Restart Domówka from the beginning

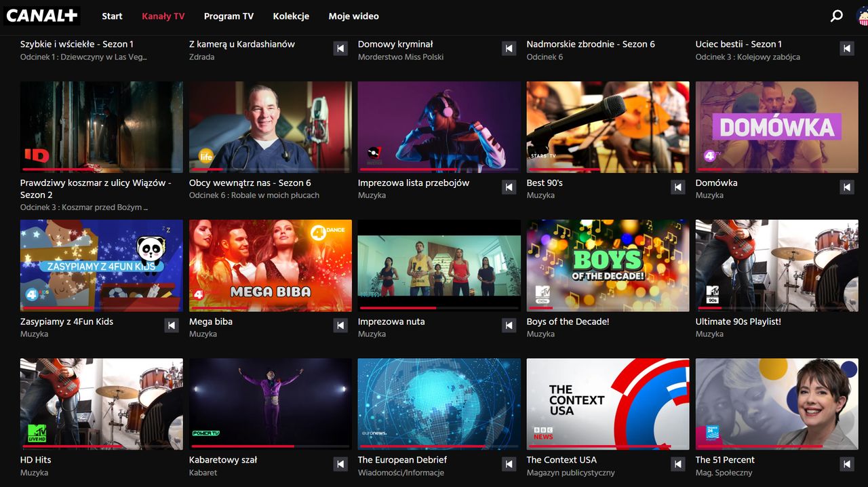click(847, 187)
